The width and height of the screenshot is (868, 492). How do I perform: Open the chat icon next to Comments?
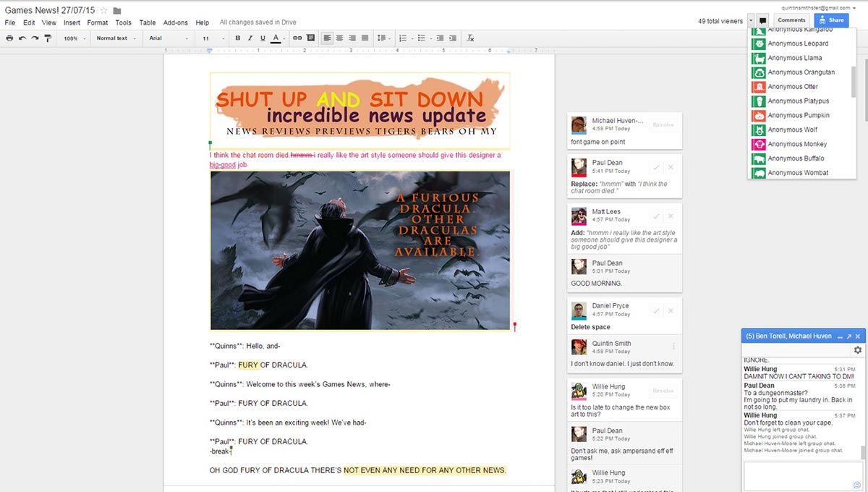(x=762, y=21)
